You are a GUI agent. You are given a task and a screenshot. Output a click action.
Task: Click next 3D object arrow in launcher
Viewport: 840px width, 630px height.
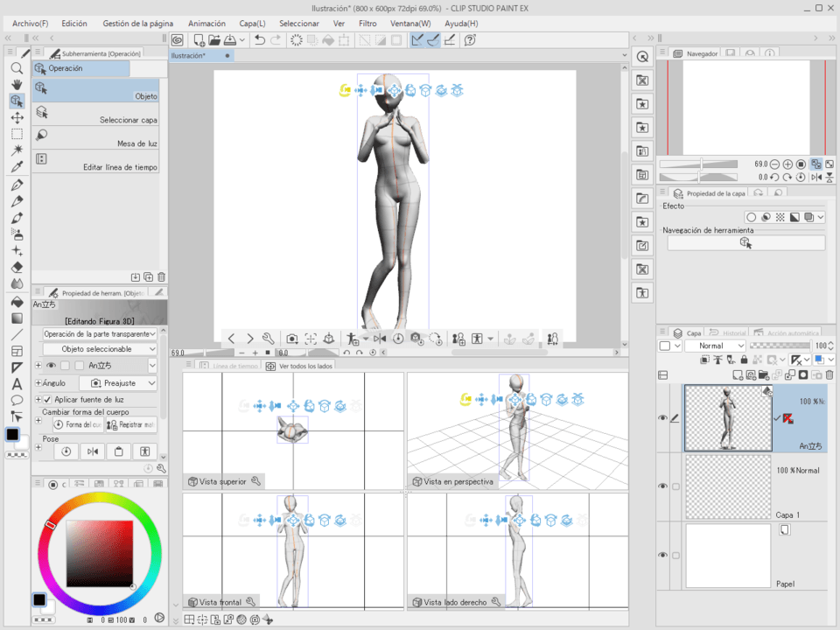tap(249, 339)
